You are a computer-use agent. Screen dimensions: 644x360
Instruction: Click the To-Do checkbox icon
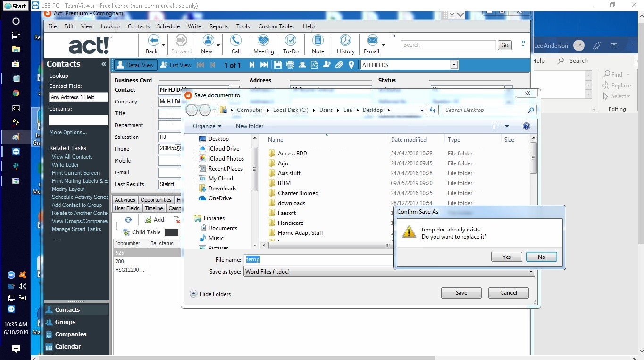[291, 41]
